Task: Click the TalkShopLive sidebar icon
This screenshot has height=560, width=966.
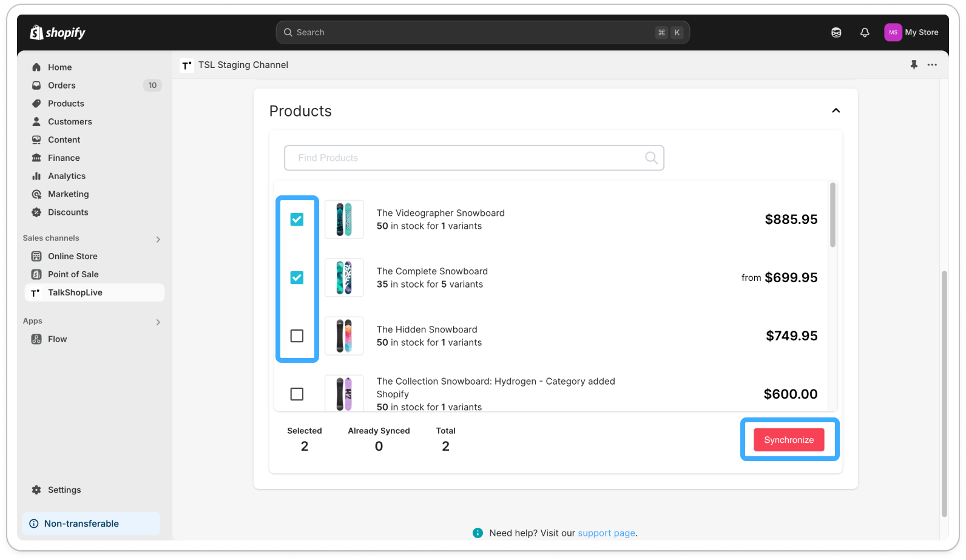Action: (x=35, y=292)
